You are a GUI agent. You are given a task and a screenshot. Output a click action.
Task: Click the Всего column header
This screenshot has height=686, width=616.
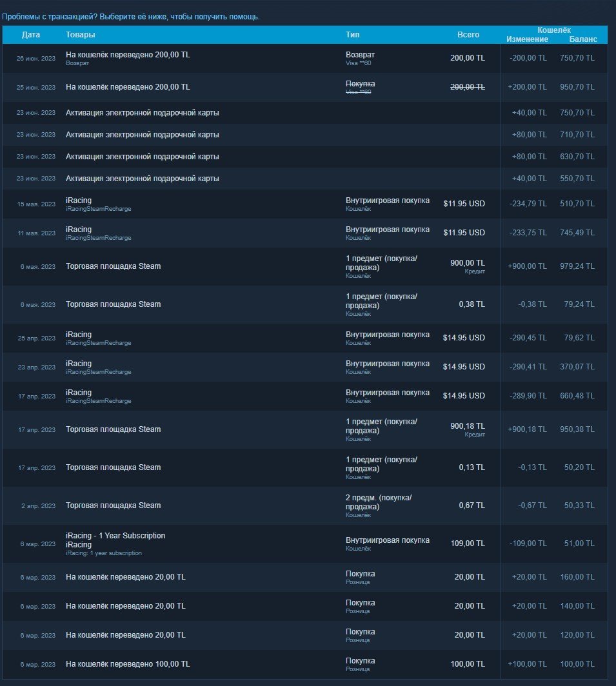pos(468,35)
